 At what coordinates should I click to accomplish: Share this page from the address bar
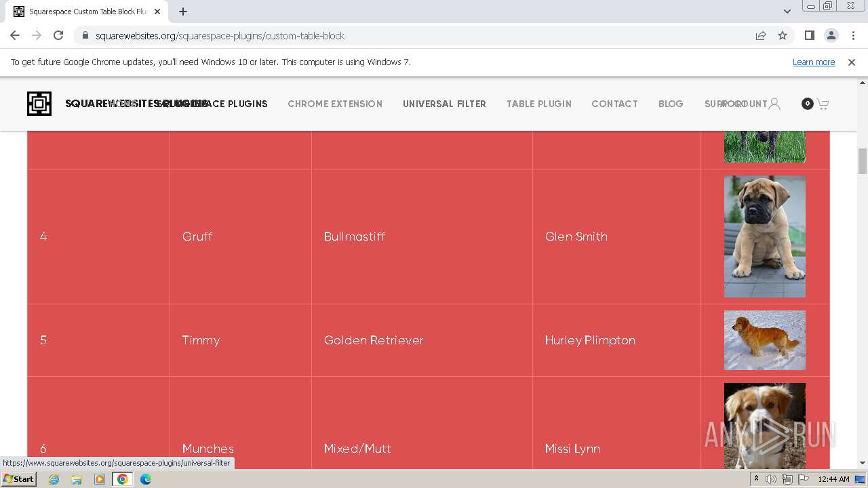pos(761,35)
